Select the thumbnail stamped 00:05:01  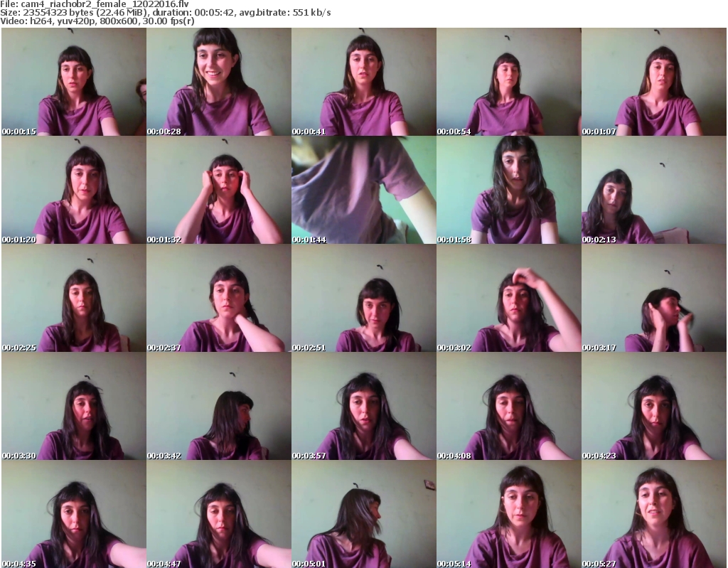pyautogui.click(x=363, y=514)
